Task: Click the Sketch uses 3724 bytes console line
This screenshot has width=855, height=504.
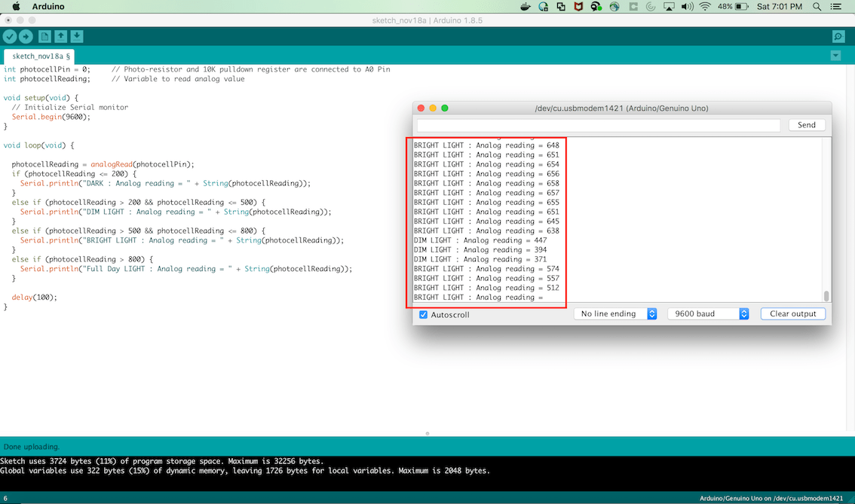Action: pos(162,461)
